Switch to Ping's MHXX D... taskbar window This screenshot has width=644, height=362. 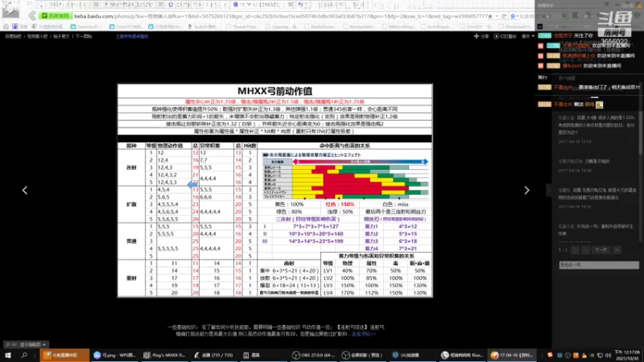click(x=165, y=355)
